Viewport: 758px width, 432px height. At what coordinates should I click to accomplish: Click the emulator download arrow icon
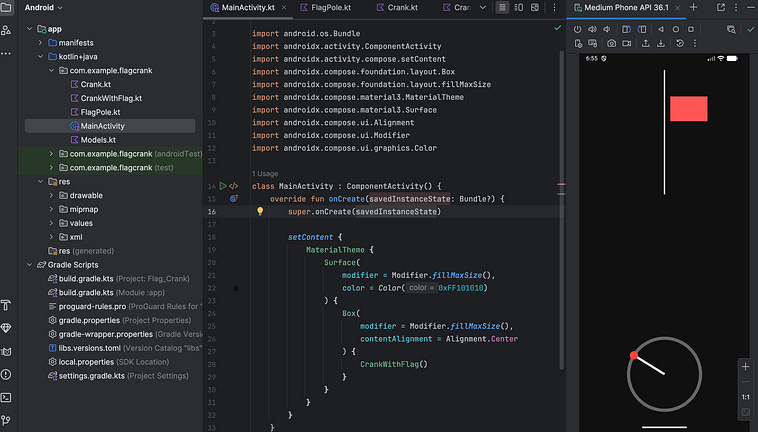click(x=660, y=43)
